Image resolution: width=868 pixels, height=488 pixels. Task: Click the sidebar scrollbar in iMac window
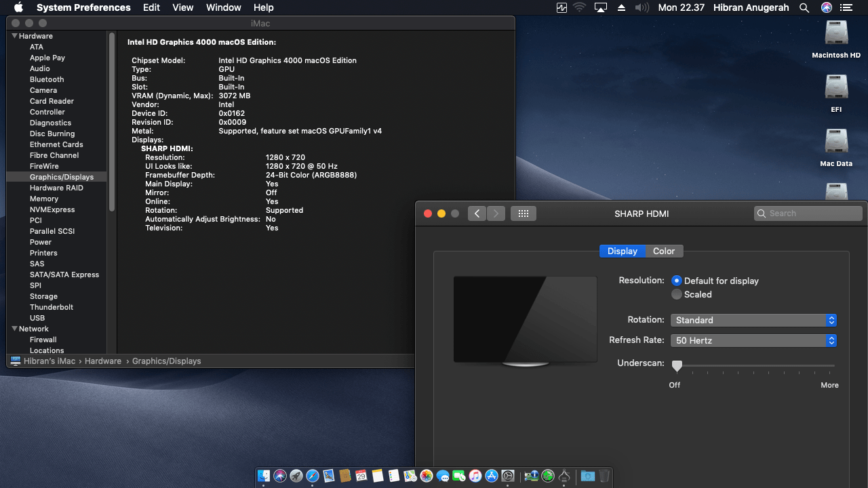coord(112,122)
